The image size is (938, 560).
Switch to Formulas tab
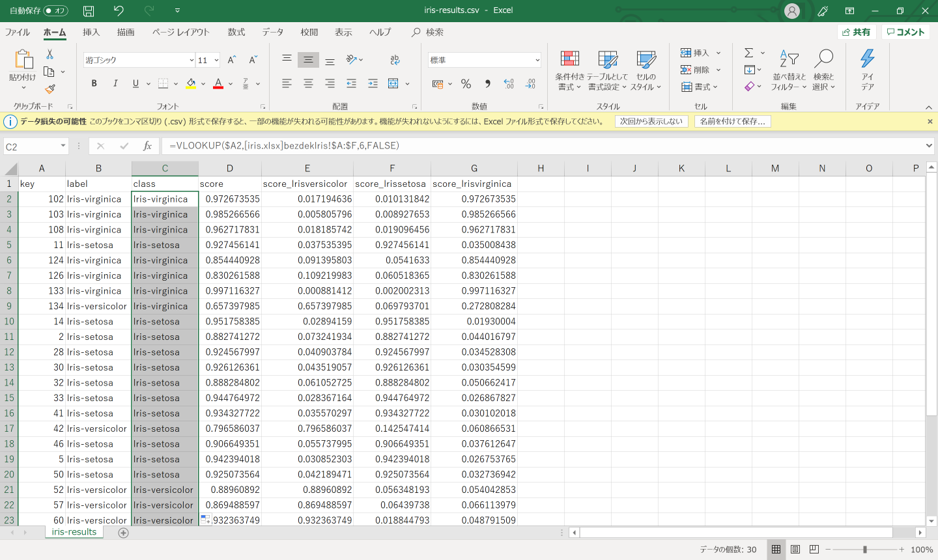tap(236, 32)
